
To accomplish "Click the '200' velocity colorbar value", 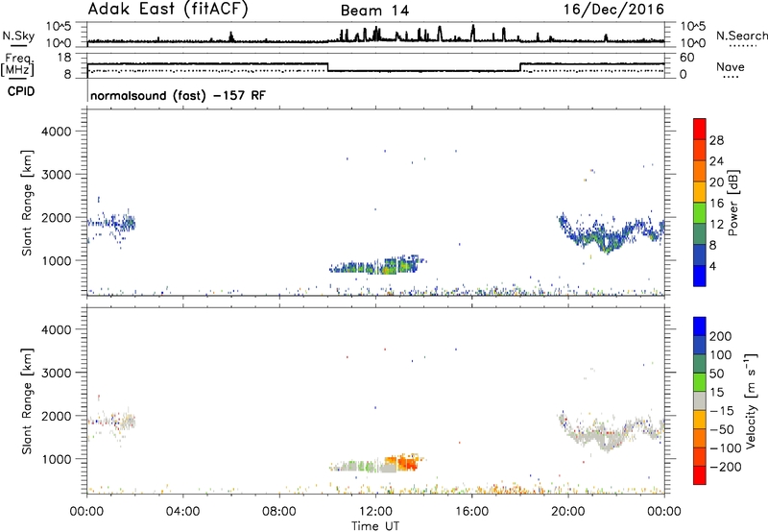I will point(721,336).
